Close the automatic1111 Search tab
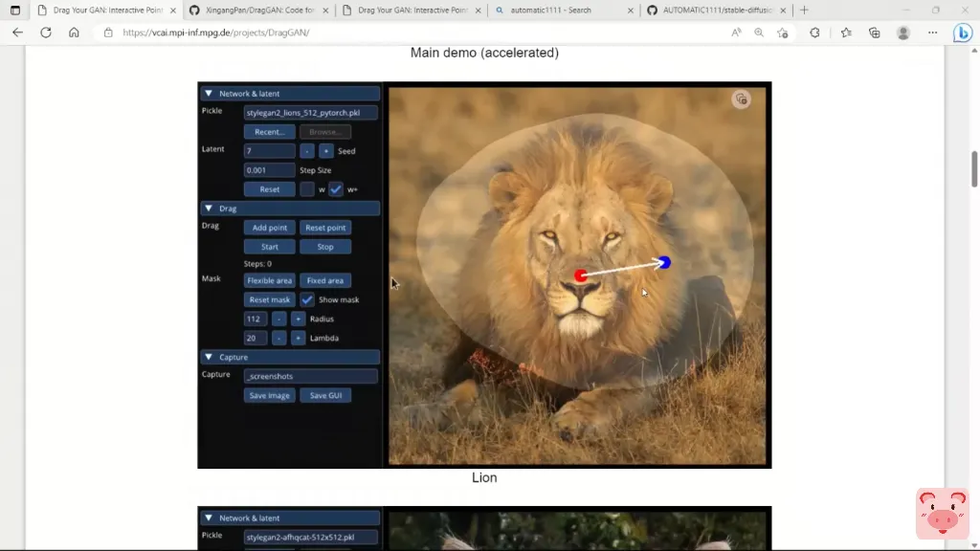 pos(630,11)
